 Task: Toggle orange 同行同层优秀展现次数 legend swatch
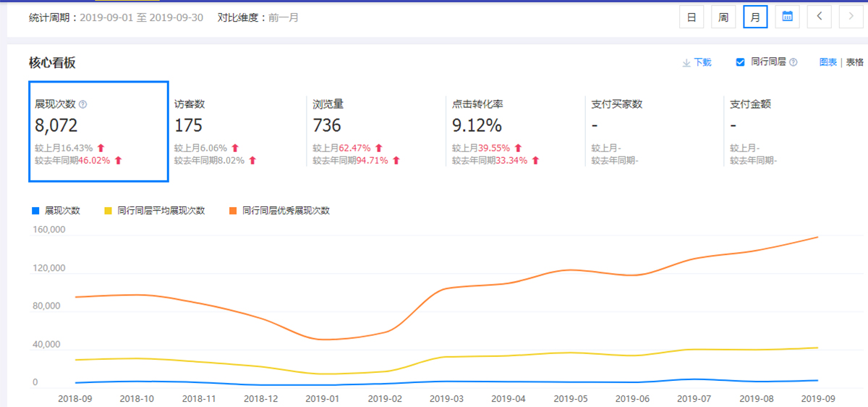coord(232,211)
